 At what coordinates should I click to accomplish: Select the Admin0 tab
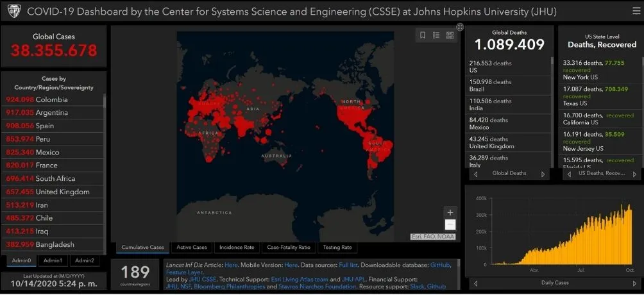21,260
